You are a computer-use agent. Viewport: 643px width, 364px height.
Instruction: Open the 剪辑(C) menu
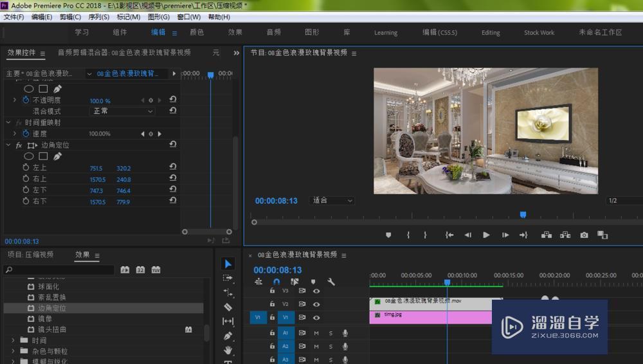click(70, 17)
